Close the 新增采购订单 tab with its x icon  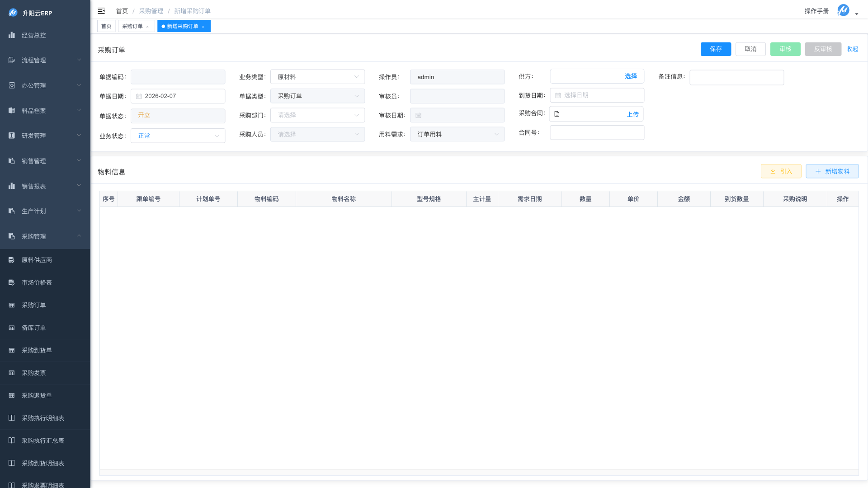[x=203, y=27]
